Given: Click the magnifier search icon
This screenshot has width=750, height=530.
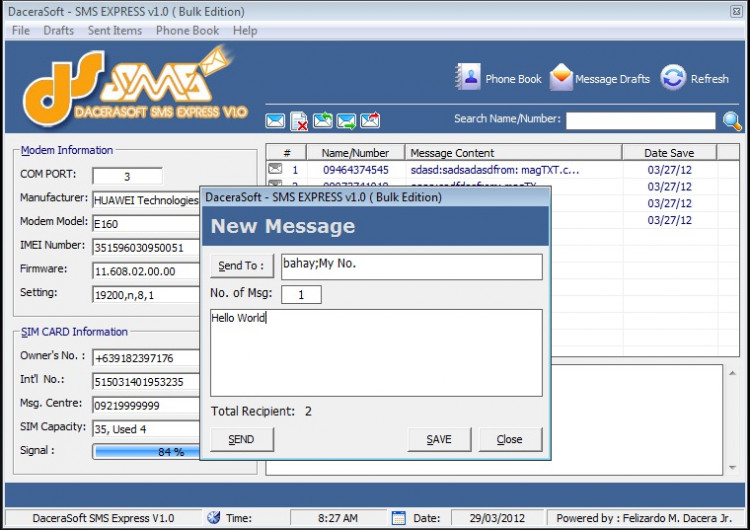Looking at the screenshot, I should coord(733,121).
